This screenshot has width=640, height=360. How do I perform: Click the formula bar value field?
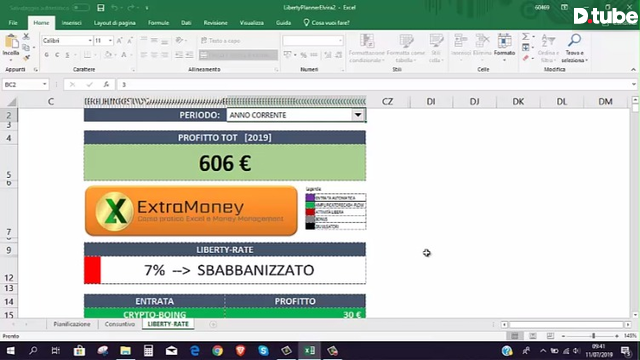(373, 84)
